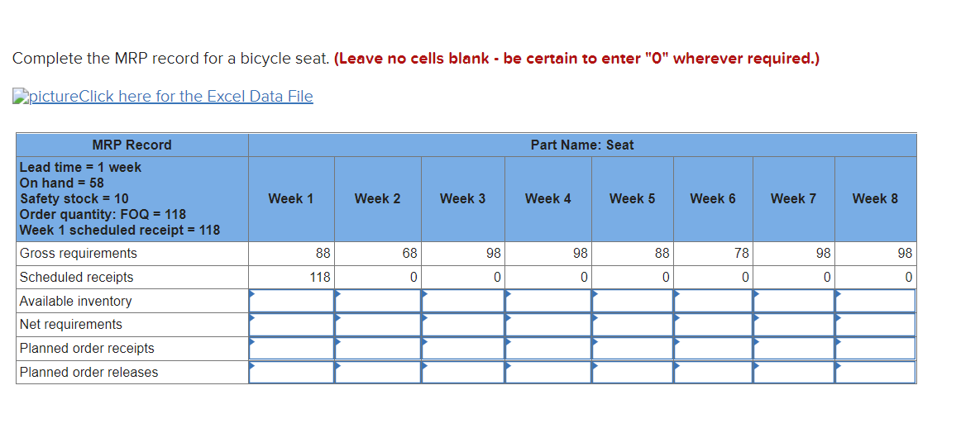Image resolution: width=980 pixels, height=433 pixels.
Task: Click Available inventory field for Week 8
Action: (875, 301)
